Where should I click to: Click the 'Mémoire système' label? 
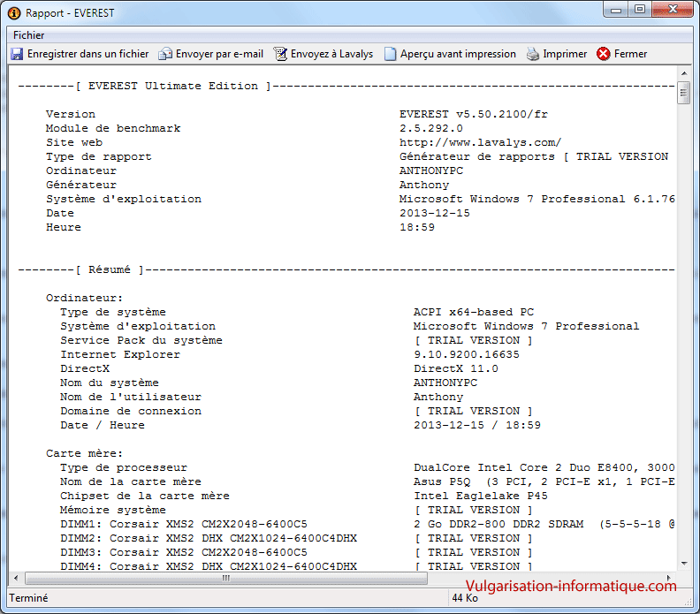pyautogui.click(x=113, y=510)
